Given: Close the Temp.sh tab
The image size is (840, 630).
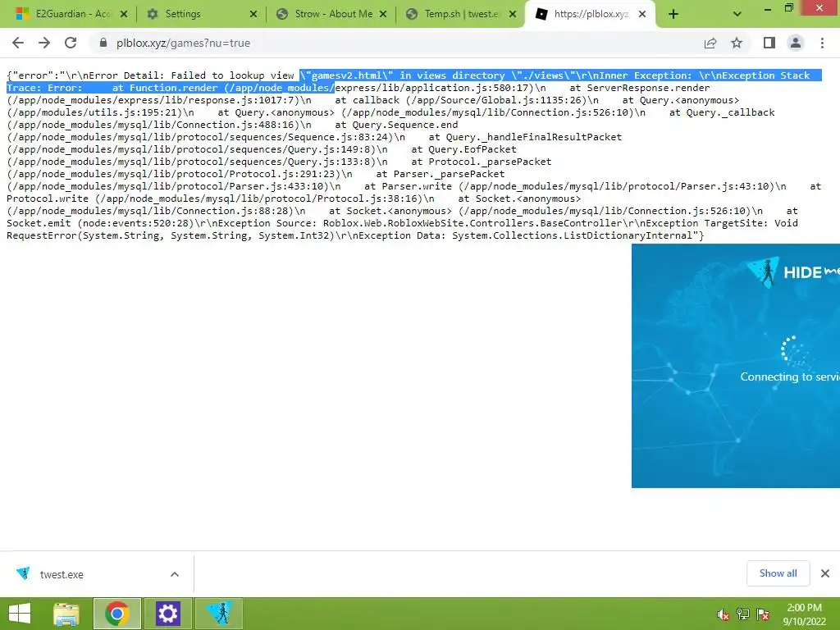Looking at the screenshot, I should coord(513,15).
